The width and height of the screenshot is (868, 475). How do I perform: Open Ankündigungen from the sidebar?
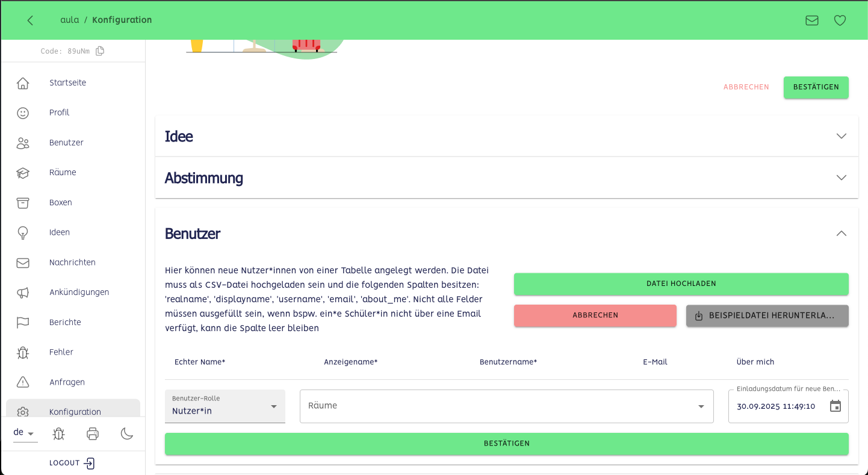pyautogui.click(x=79, y=293)
